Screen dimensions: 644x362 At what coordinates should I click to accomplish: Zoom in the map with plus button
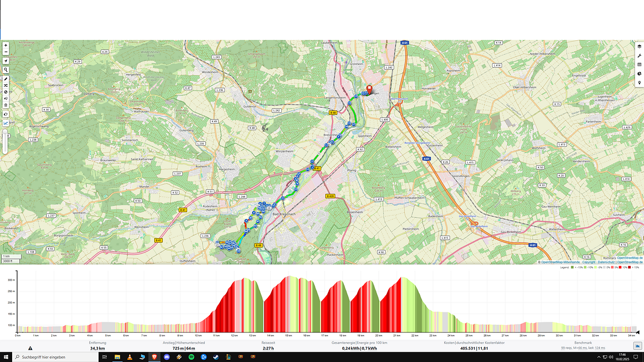pyautogui.click(x=6, y=45)
